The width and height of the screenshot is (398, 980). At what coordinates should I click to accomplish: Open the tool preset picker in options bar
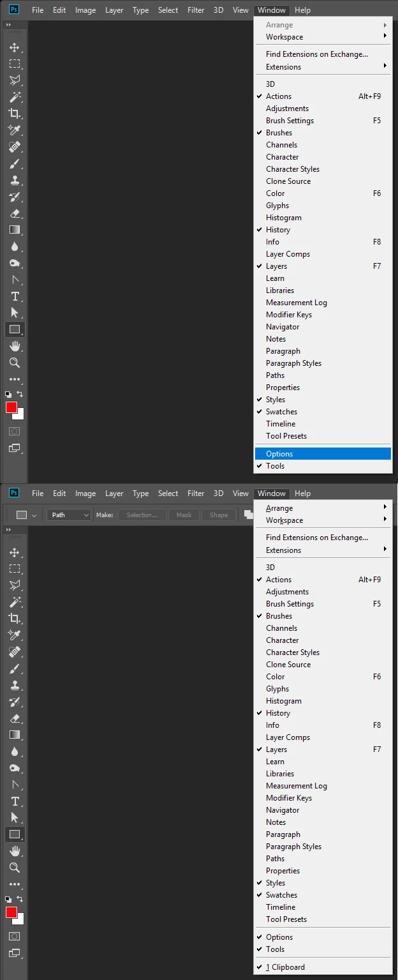click(26, 515)
